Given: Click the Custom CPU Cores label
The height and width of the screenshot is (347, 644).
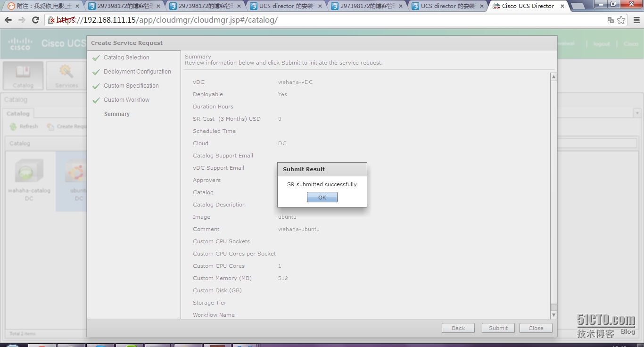Looking at the screenshot, I should pos(219,266).
